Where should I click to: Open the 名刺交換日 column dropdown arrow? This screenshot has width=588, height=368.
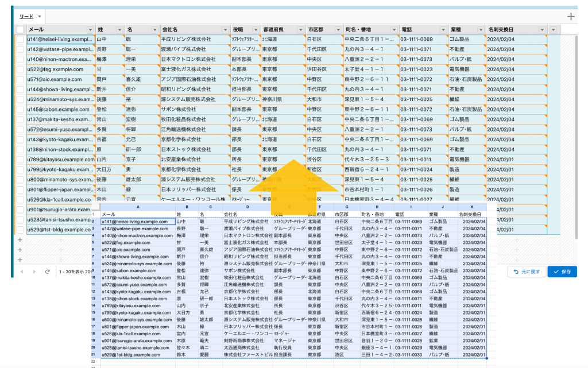tap(542, 30)
